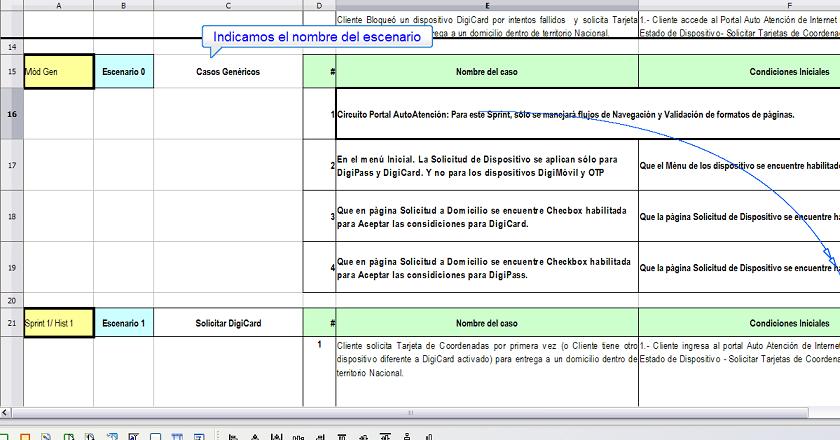Select 'Cliente ingresa al portal Auto Atención' cell
Viewport: 840px width, 440px height.
[x=739, y=371]
